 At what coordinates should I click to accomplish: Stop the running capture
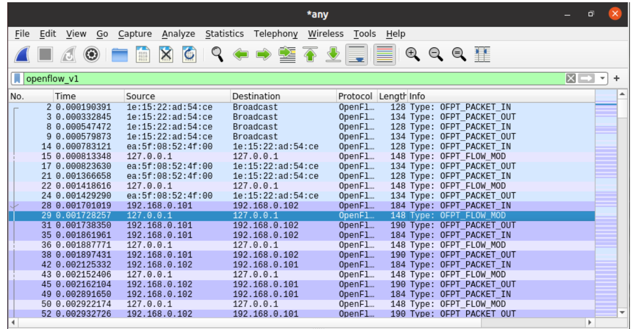[x=45, y=54]
